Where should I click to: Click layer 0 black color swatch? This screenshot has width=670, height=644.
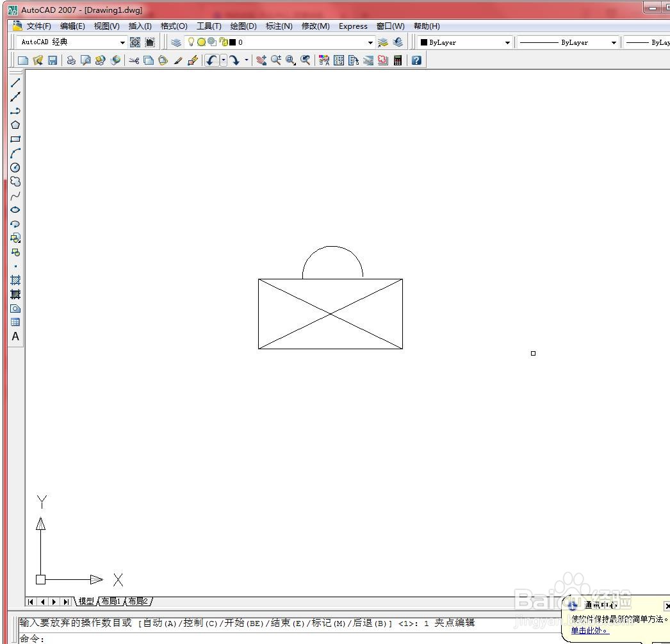[x=233, y=42]
